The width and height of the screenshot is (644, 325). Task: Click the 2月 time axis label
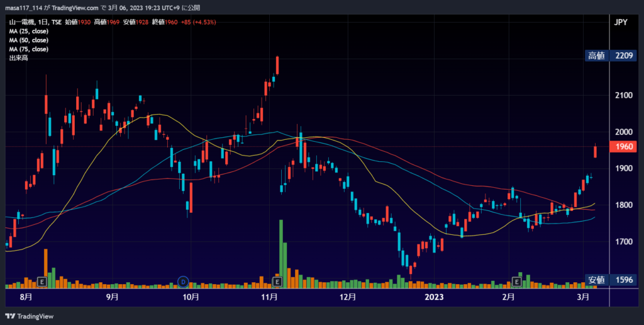pyautogui.click(x=508, y=297)
